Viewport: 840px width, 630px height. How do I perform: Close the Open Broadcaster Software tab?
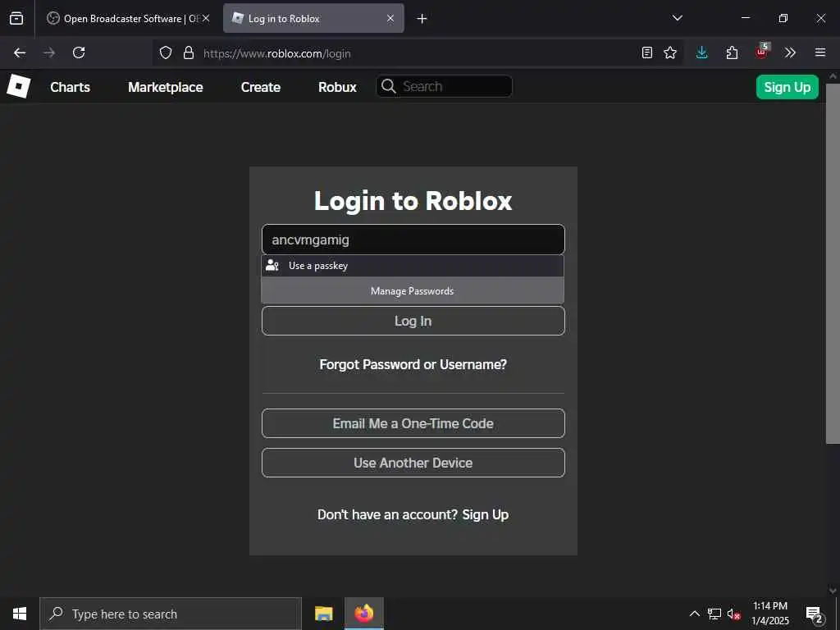pos(206,18)
